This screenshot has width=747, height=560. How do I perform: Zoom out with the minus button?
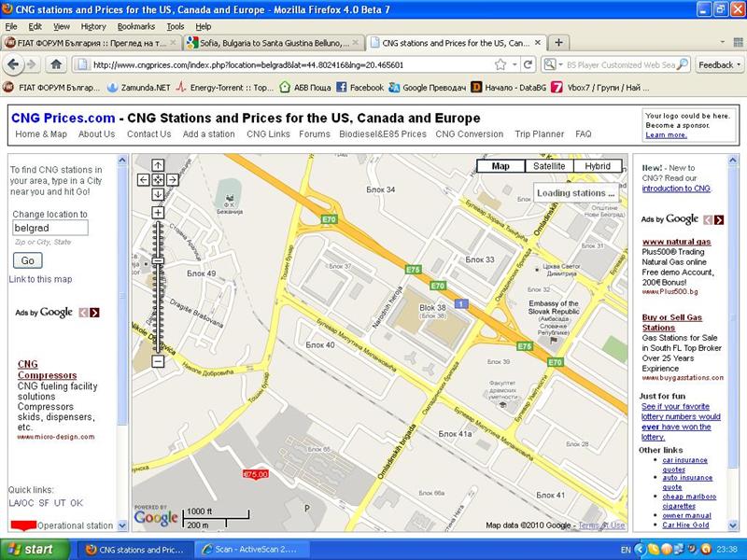pyautogui.click(x=158, y=361)
